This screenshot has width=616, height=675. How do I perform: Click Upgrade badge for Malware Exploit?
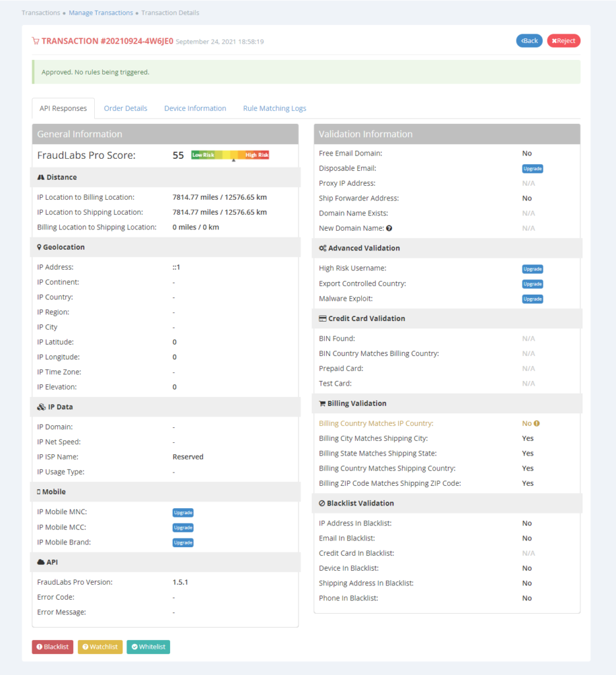tap(532, 299)
